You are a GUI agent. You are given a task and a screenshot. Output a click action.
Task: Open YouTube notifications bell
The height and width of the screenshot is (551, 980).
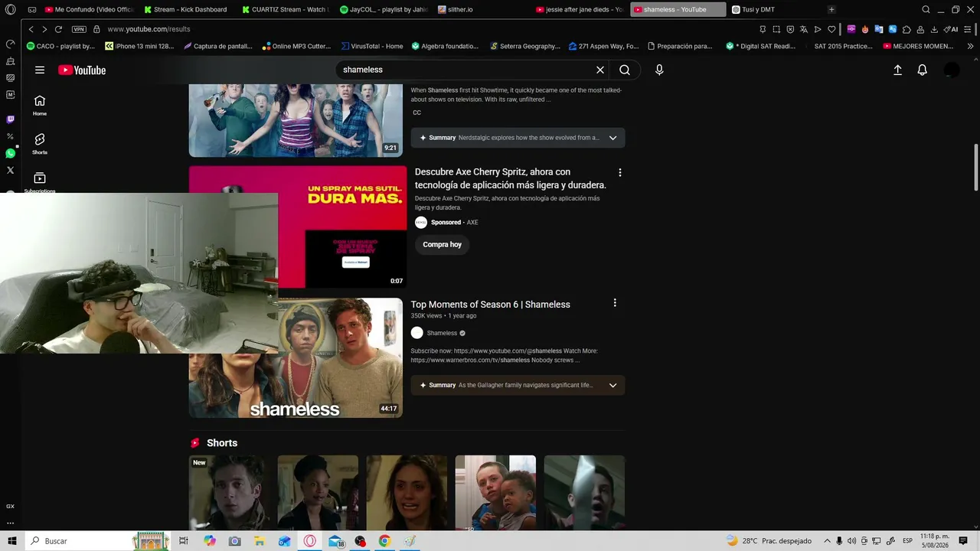click(923, 70)
